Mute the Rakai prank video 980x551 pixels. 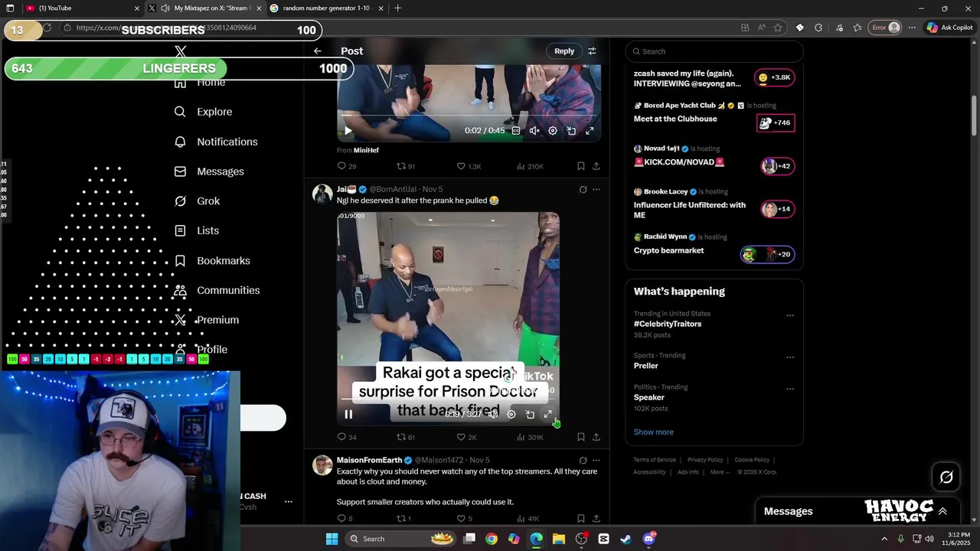[x=493, y=414]
